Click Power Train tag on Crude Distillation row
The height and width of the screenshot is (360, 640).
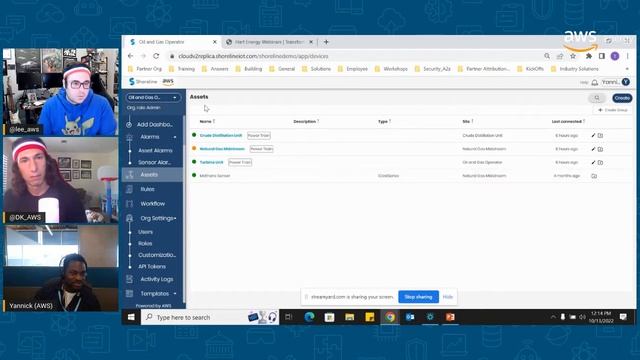pos(259,136)
